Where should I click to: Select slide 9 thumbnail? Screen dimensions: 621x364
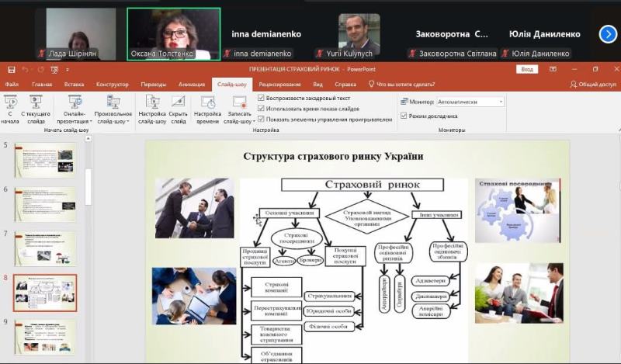click(x=45, y=337)
